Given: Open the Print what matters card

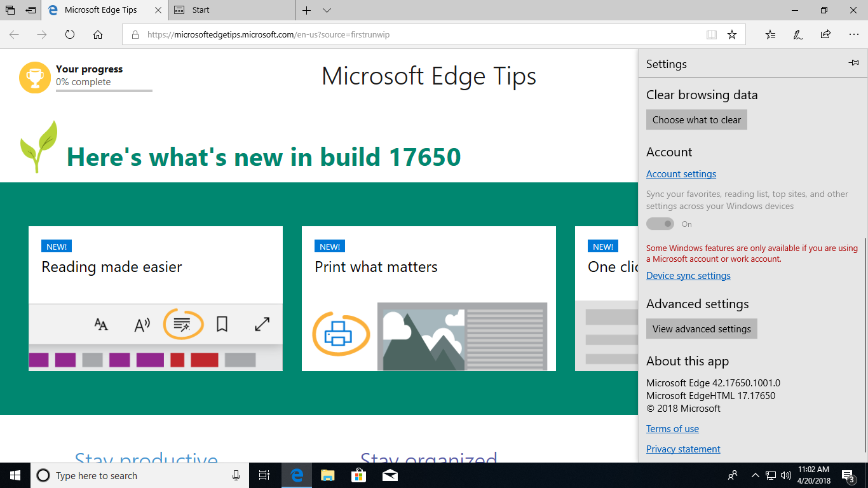Looking at the screenshot, I should coord(429,299).
